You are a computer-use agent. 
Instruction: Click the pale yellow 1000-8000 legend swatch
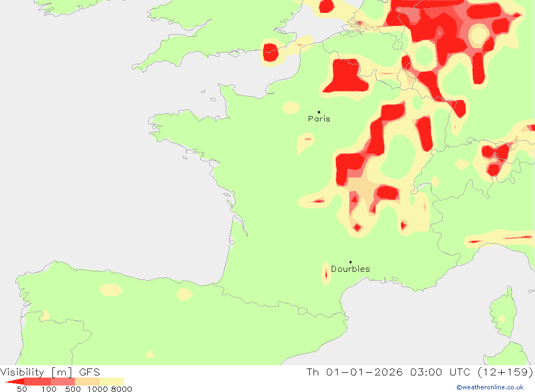112,381
